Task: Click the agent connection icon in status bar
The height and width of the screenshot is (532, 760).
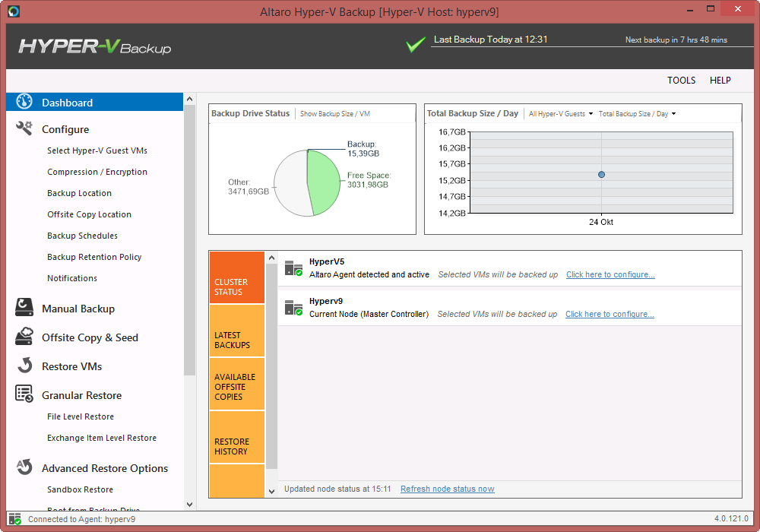Action: tap(15, 519)
